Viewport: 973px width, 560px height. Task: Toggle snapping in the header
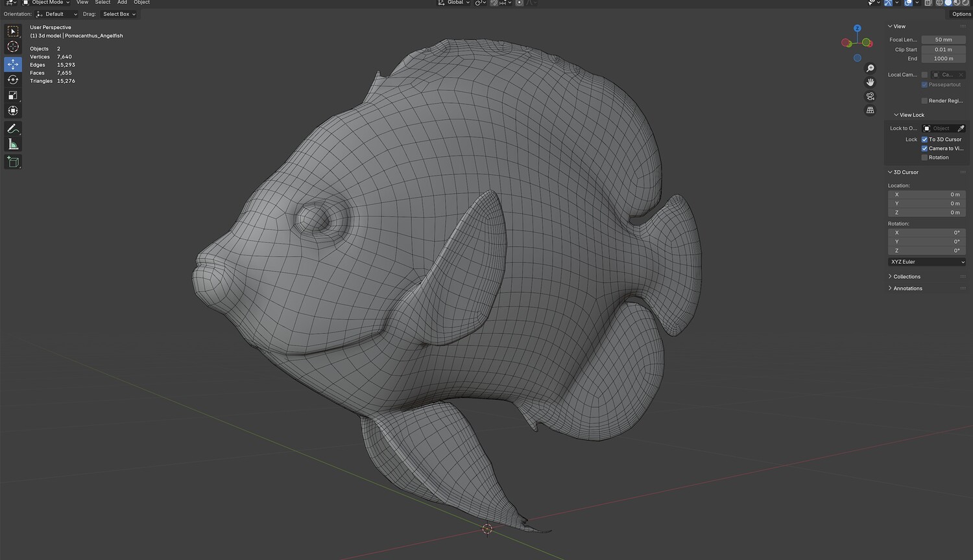[494, 3]
